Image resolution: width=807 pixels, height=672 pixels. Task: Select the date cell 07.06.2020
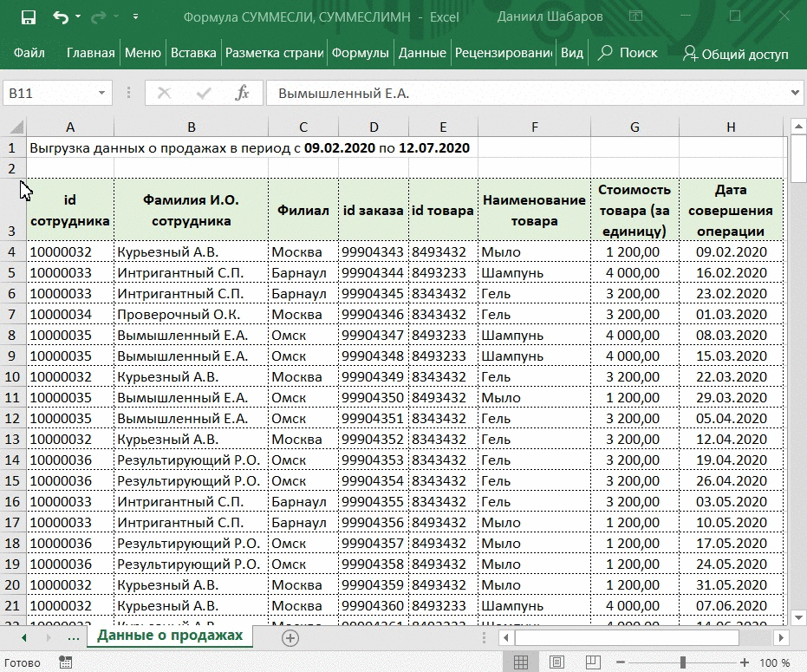pos(732,605)
